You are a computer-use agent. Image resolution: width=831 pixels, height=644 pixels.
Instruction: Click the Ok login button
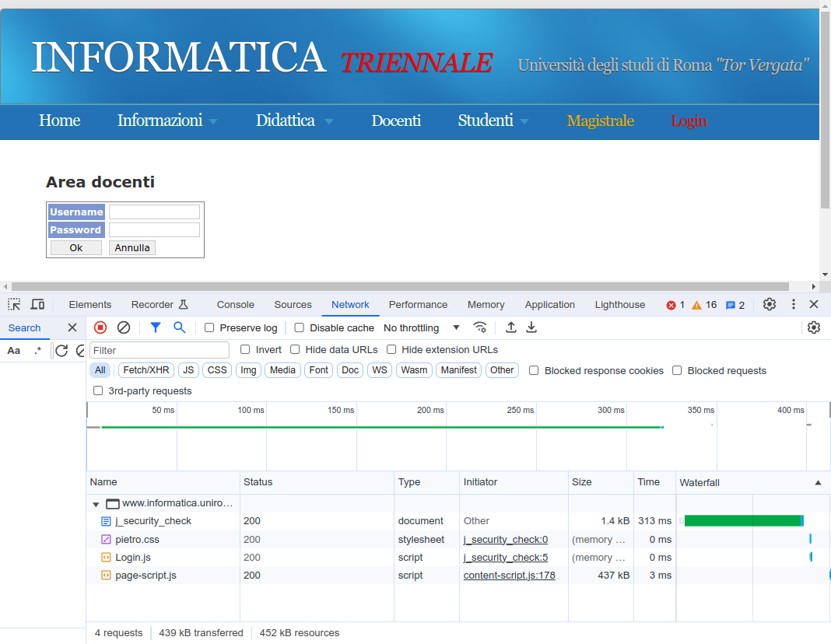(75, 248)
